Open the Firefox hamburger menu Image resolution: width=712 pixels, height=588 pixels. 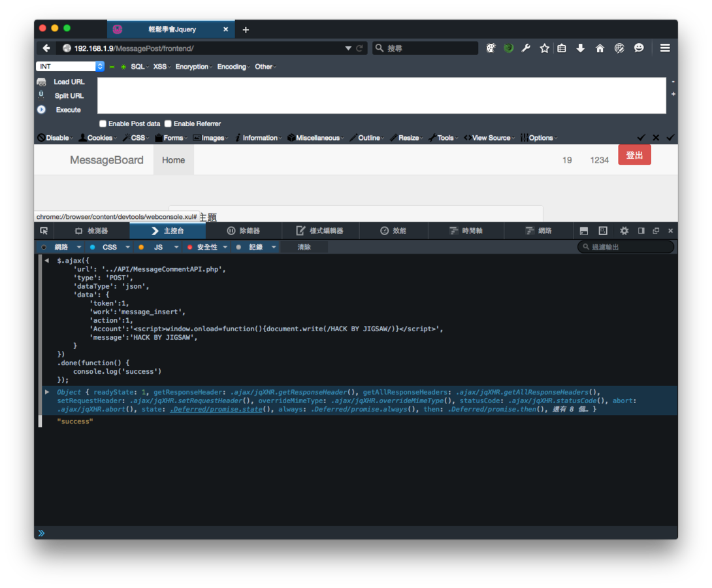(x=665, y=48)
